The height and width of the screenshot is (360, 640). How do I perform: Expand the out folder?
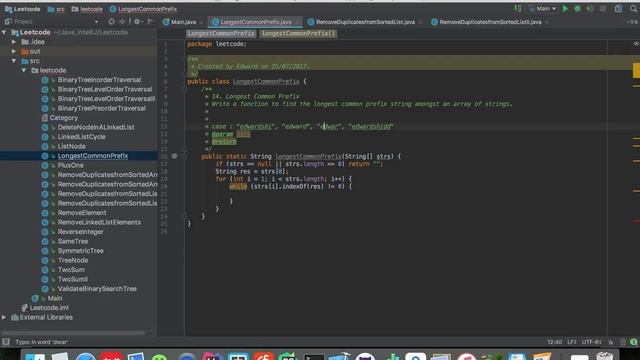(x=14, y=51)
